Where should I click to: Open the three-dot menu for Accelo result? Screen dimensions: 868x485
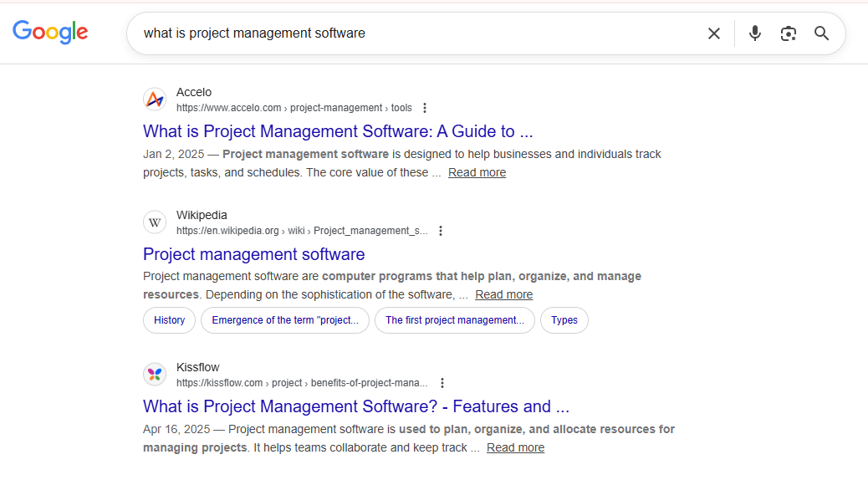point(425,108)
